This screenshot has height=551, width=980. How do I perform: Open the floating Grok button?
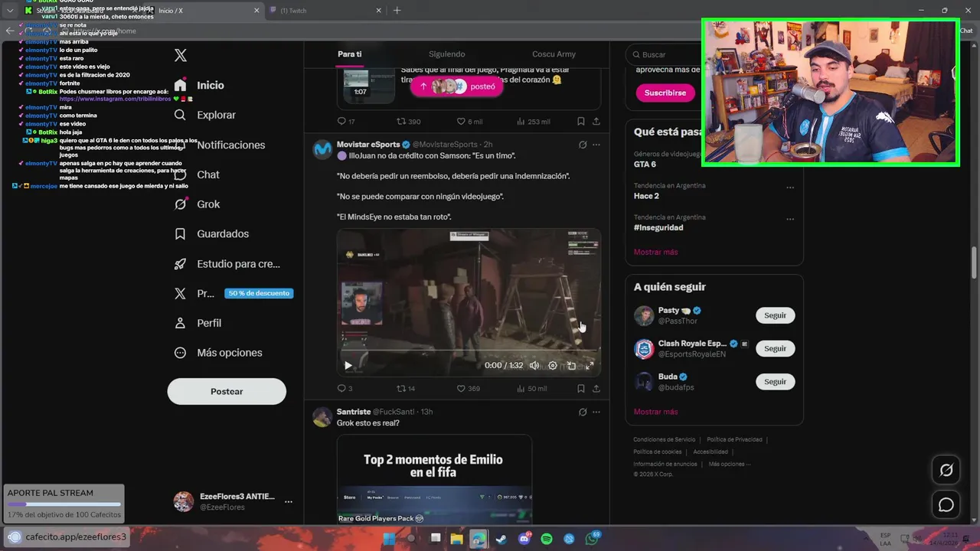click(x=946, y=470)
